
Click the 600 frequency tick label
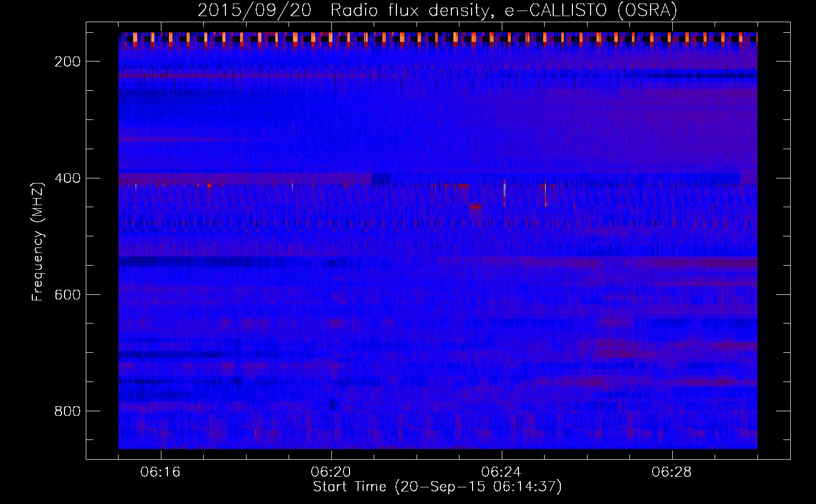[68, 295]
